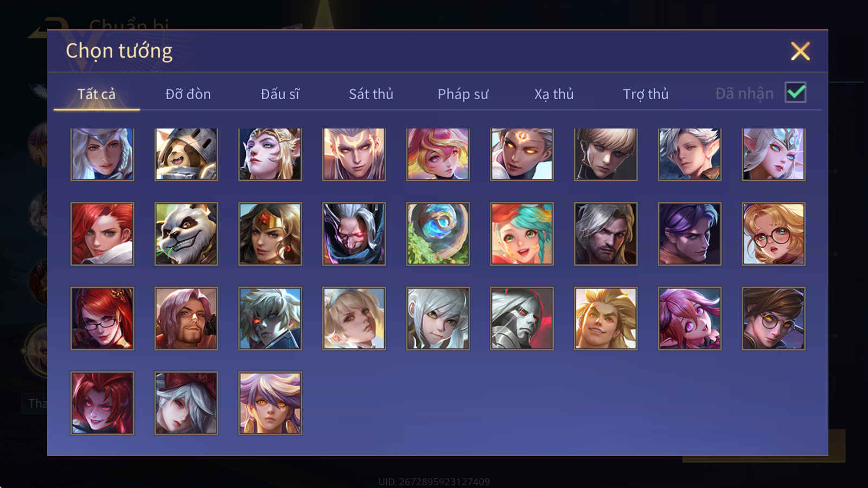This screenshot has height=488, width=868.
Task: Pick the blonde girl with round glasses
Action: pos(774,234)
